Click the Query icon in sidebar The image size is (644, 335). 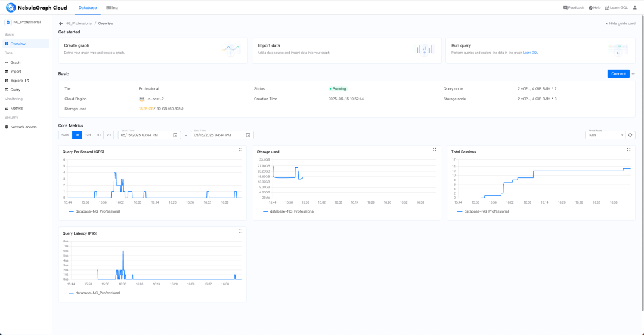click(x=7, y=90)
